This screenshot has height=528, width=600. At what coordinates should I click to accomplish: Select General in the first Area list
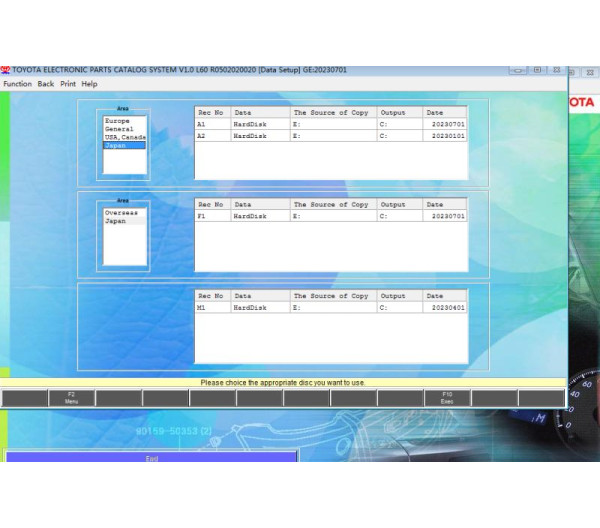click(119, 129)
